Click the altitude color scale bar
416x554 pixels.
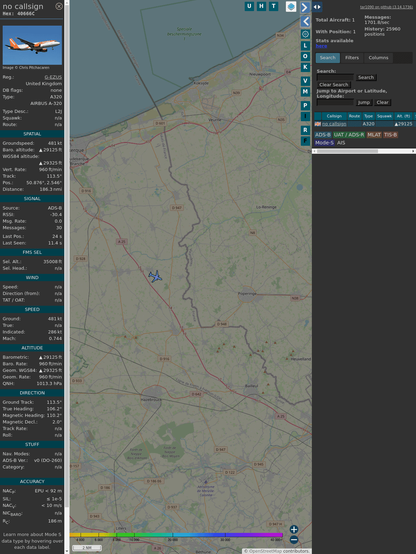(176, 535)
